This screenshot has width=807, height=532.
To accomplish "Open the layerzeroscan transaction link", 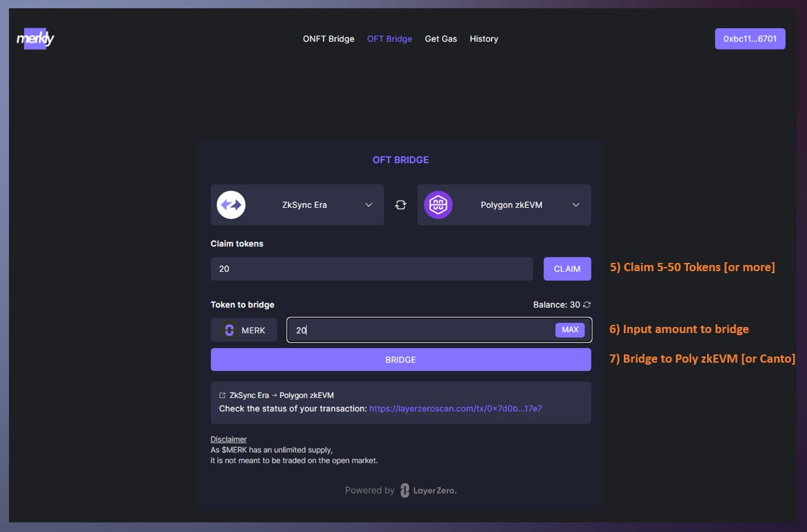I will pyautogui.click(x=454, y=408).
